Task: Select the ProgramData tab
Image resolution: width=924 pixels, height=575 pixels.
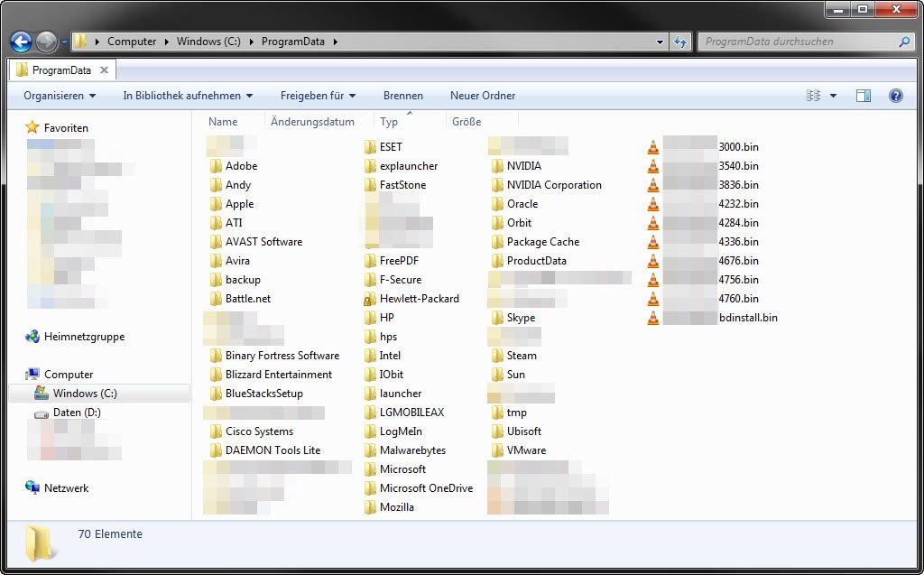Action: (62, 70)
